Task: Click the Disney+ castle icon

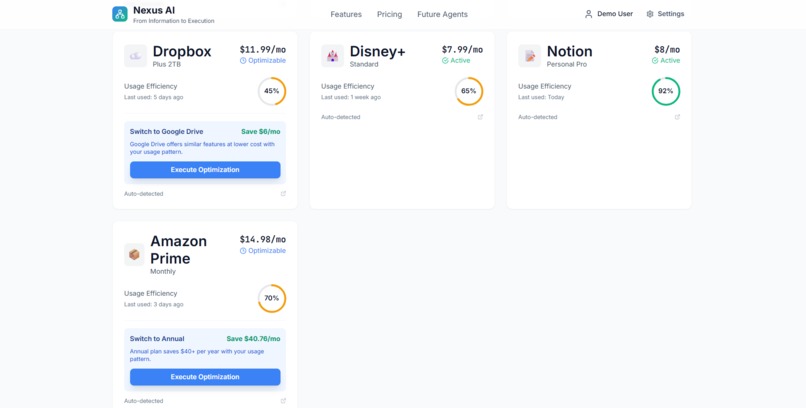Action: pyautogui.click(x=333, y=56)
